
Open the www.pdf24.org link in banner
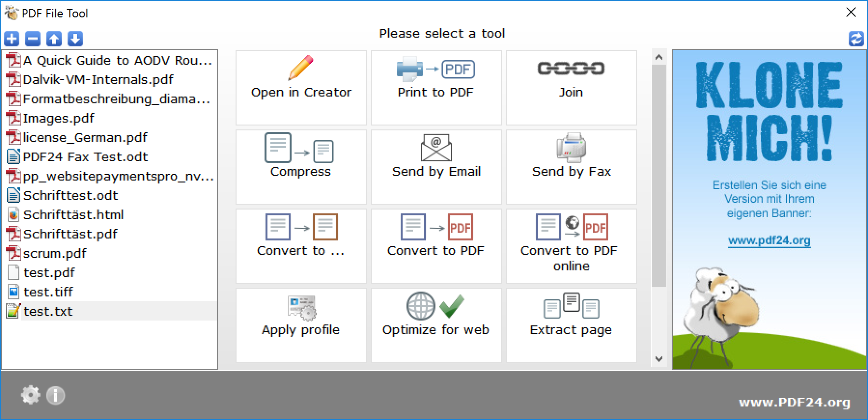(769, 240)
